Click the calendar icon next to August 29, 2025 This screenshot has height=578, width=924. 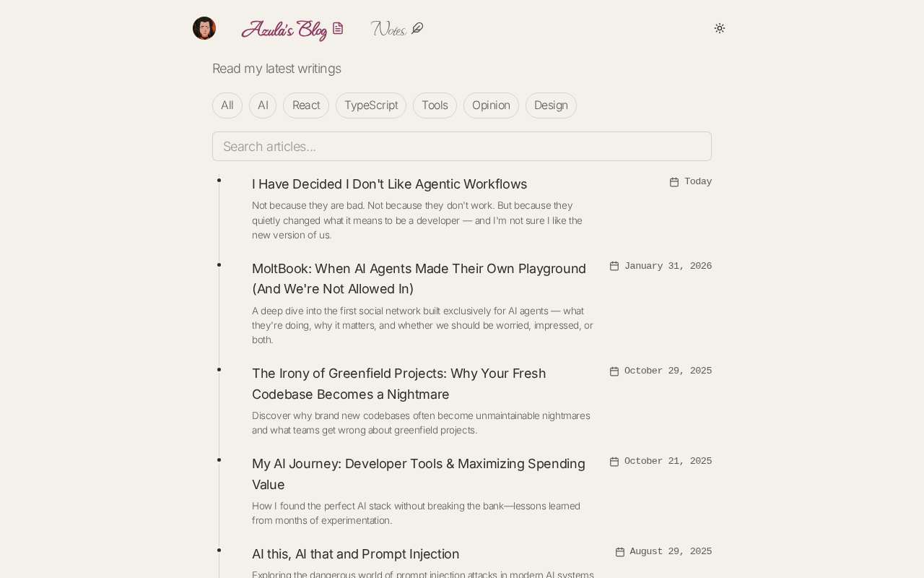click(x=620, y=552)
